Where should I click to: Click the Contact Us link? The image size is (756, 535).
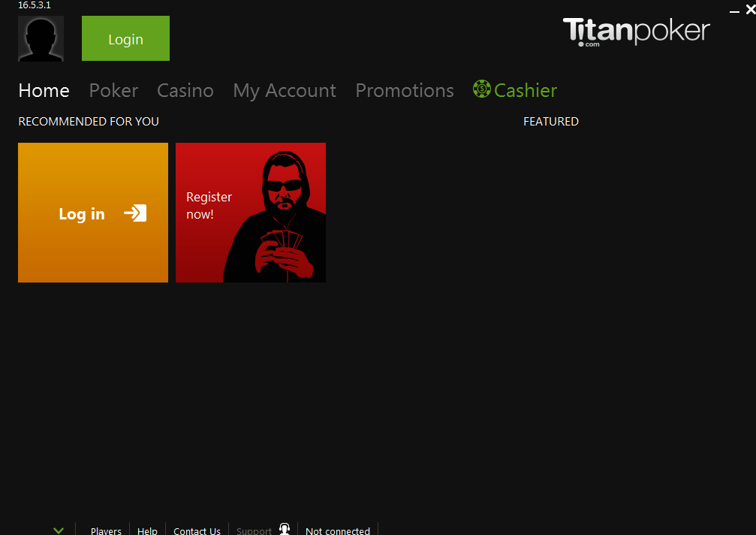[197, 530]
